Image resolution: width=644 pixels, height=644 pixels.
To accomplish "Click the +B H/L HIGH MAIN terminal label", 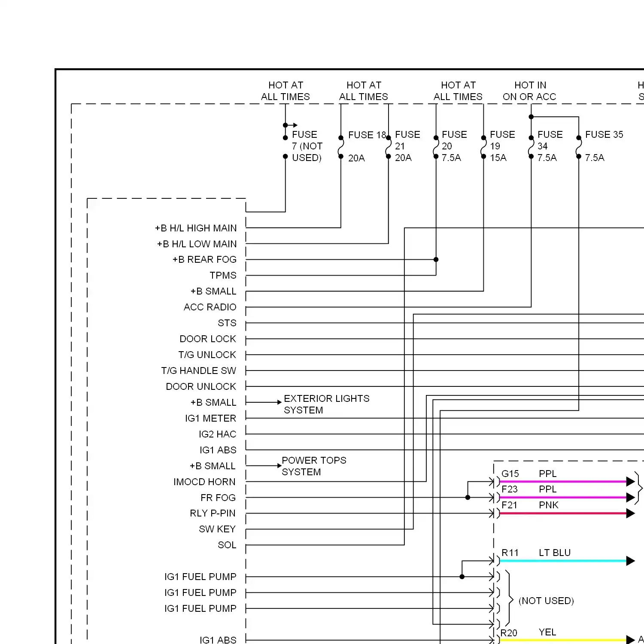I will [196, 228].
